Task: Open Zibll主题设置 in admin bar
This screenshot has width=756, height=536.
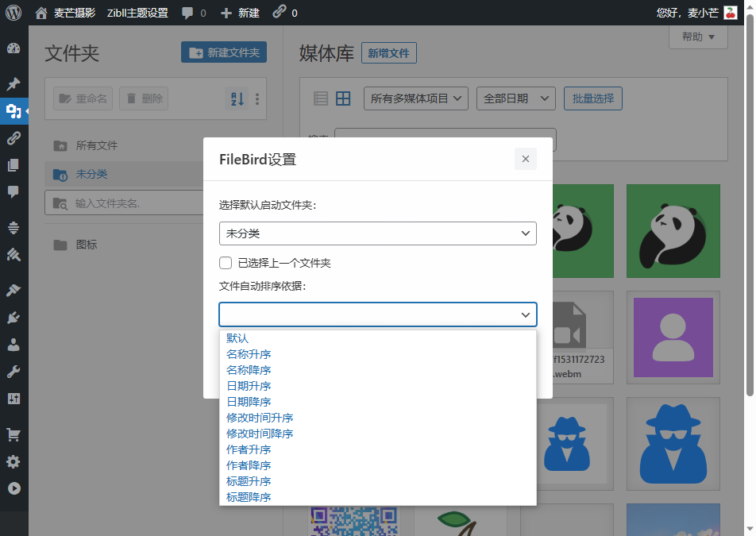Action: 137,13
